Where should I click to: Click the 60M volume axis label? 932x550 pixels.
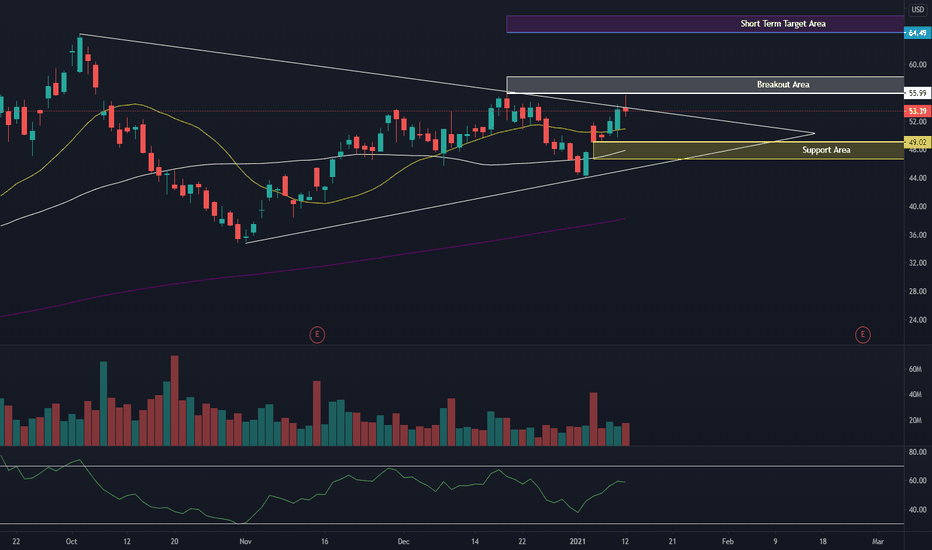915,369
